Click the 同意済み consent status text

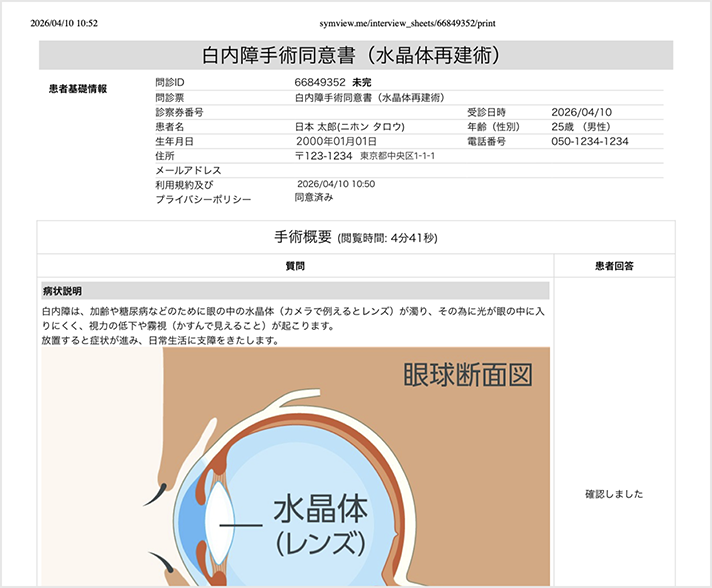click(315, 198)
